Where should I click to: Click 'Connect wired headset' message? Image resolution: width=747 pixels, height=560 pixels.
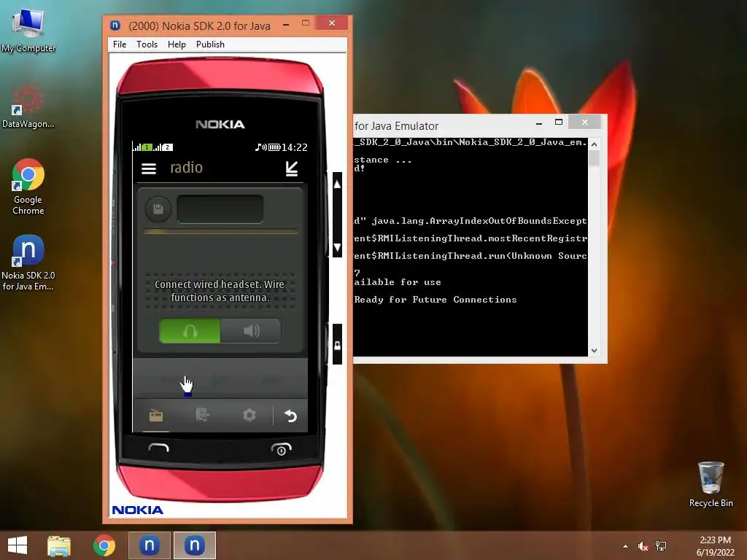220,291
